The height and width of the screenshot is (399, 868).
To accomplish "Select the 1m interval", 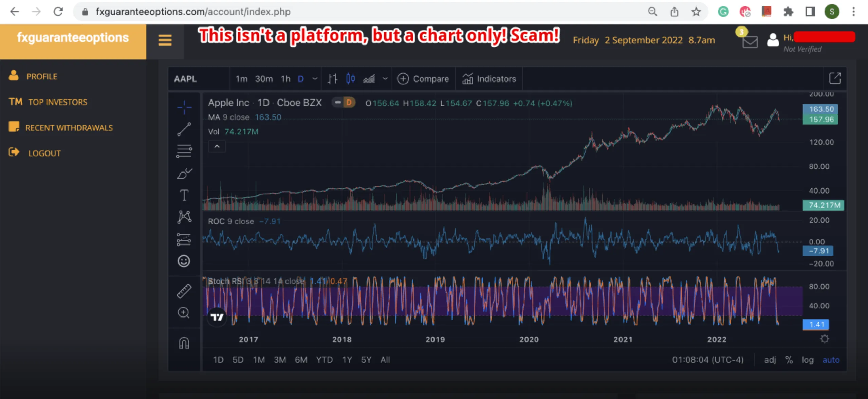I will click(241, 79).
